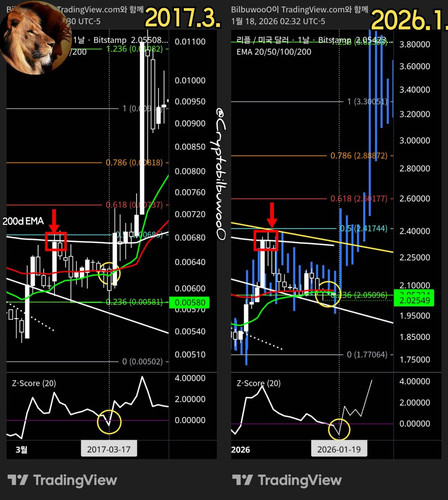Click the Z-Score (20) legend in 2026 chart
The width and height of the screenshot is (448, 500).
coord(259,383)
